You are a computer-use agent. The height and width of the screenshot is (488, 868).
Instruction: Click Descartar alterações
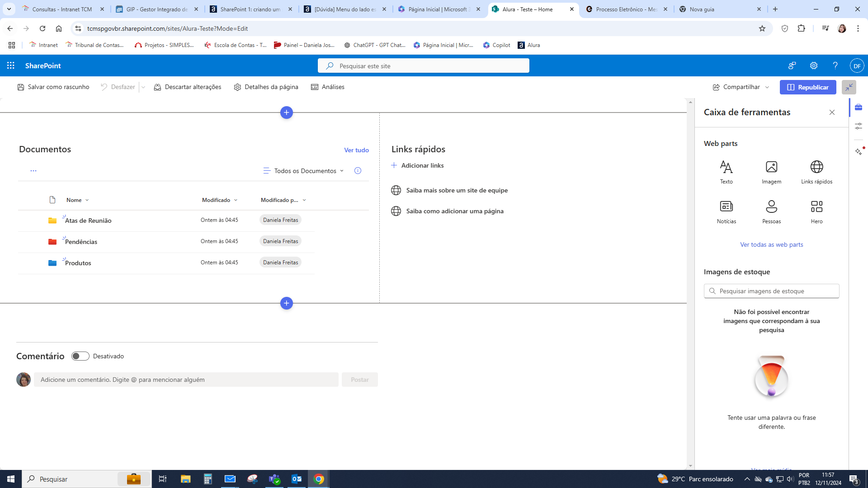click(188, 87)
